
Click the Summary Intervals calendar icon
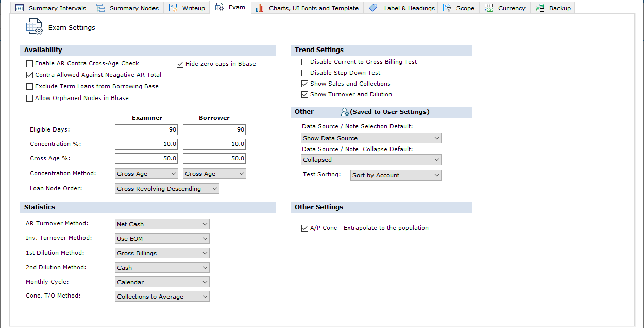coord(20,8)
